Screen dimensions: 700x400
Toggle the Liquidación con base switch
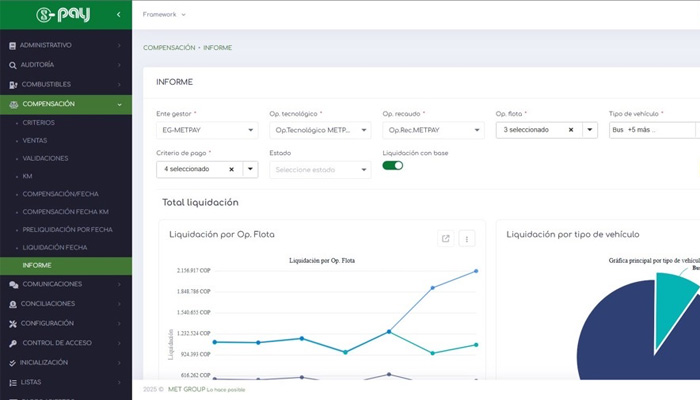(x=393, y=166)
